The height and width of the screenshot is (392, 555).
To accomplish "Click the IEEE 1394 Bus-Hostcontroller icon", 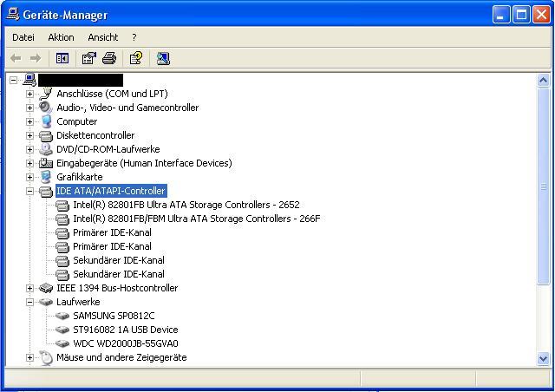I will [x=46, y=288].
